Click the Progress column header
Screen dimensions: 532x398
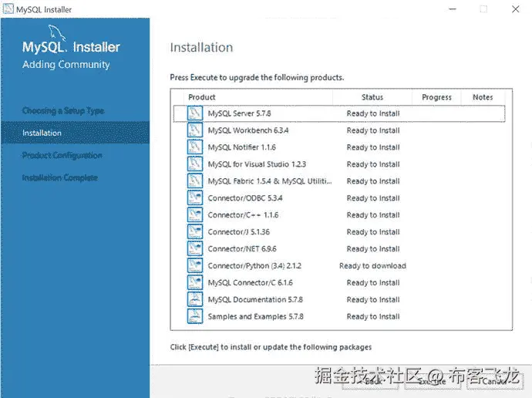(436, 97)
